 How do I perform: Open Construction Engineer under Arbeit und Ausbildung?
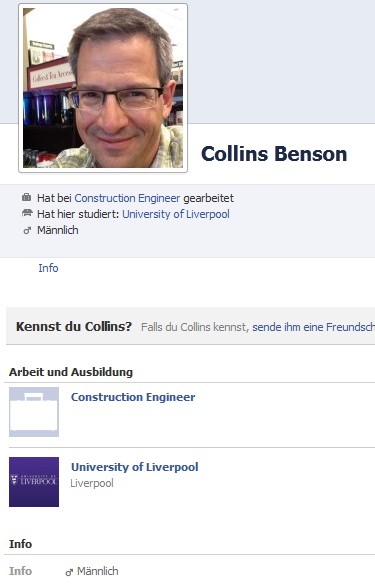pos(133,397)
